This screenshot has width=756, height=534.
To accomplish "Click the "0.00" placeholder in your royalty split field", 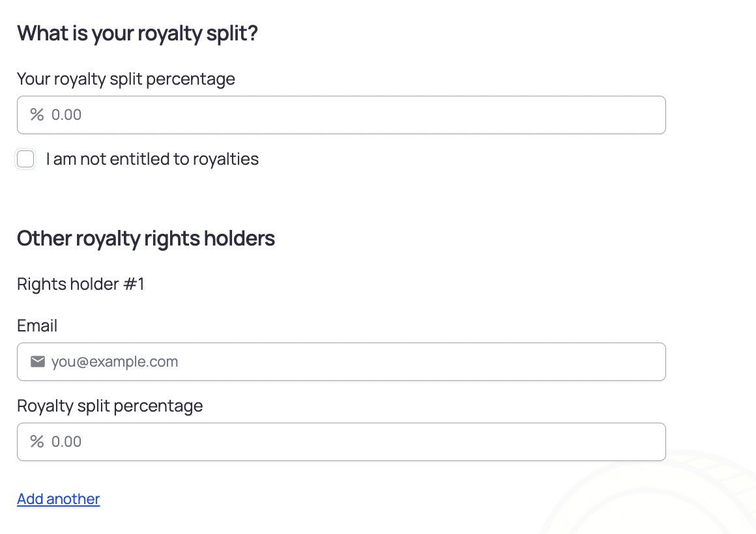I will pyautogui.click(x=66, y=115).
